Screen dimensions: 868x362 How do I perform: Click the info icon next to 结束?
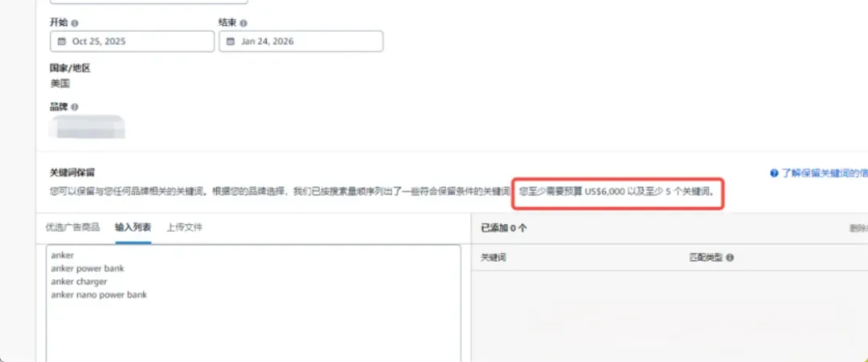coord(244,24)
